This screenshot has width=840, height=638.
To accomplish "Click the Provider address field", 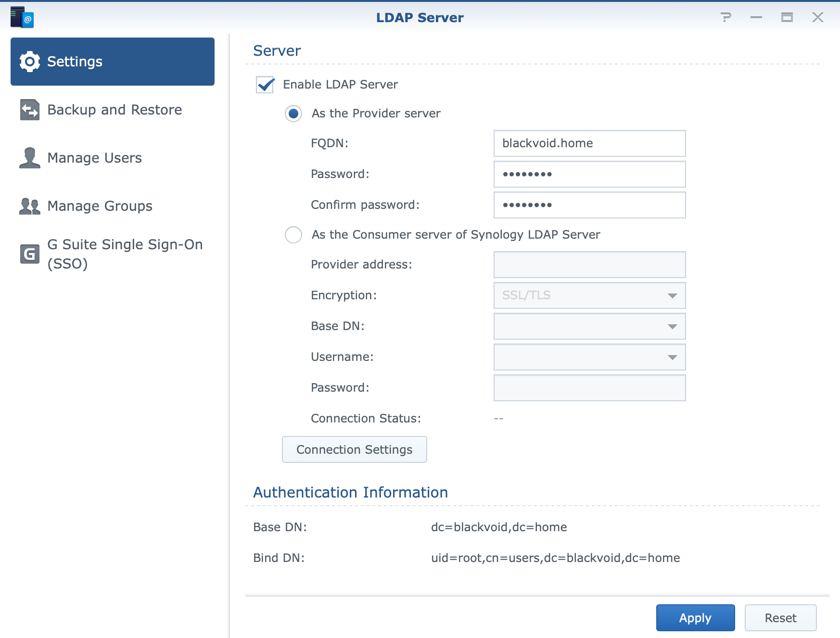I will pyautogui.click(x=589, y=265).
